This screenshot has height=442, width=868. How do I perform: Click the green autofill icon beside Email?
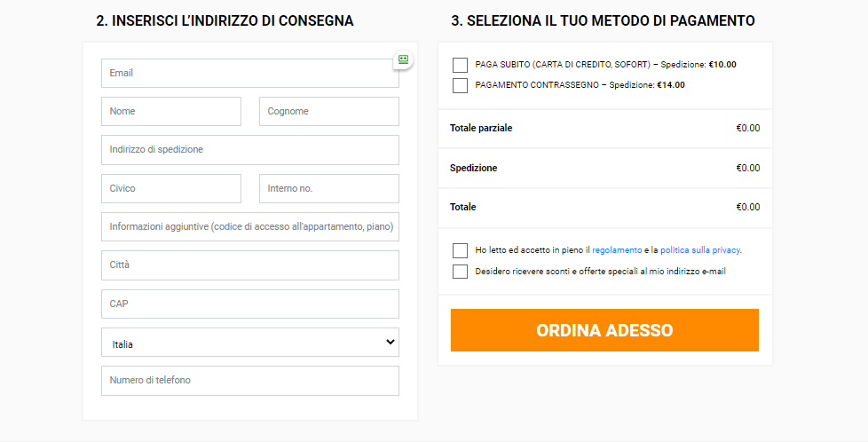click(x=403, y=59)
